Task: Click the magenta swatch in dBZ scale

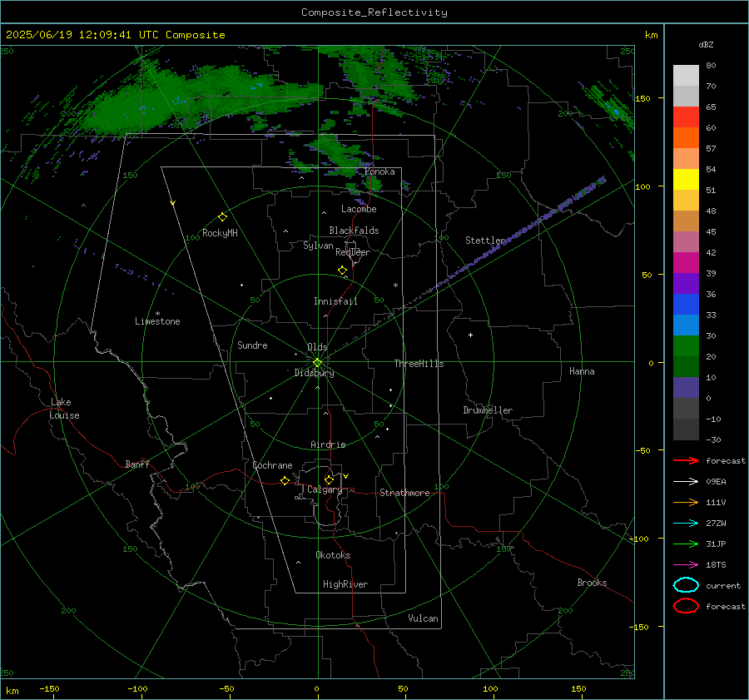Action: [x=686, y=262]
